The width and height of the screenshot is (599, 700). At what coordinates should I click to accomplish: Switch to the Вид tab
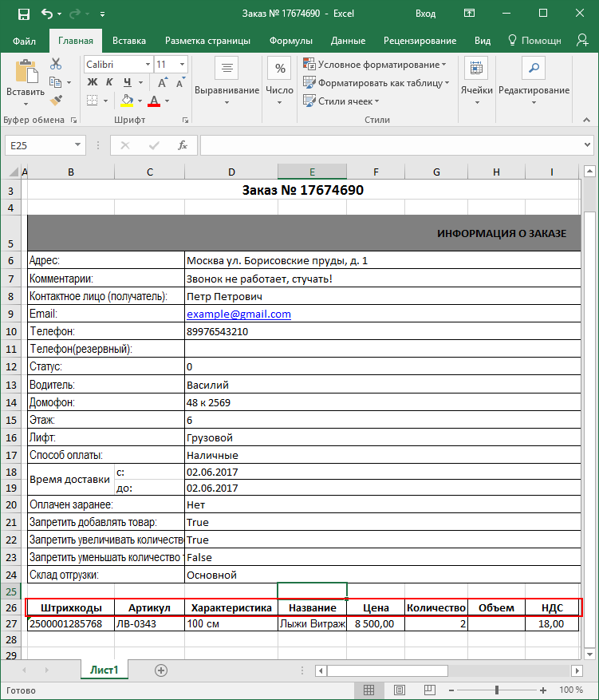coord(482,41)
